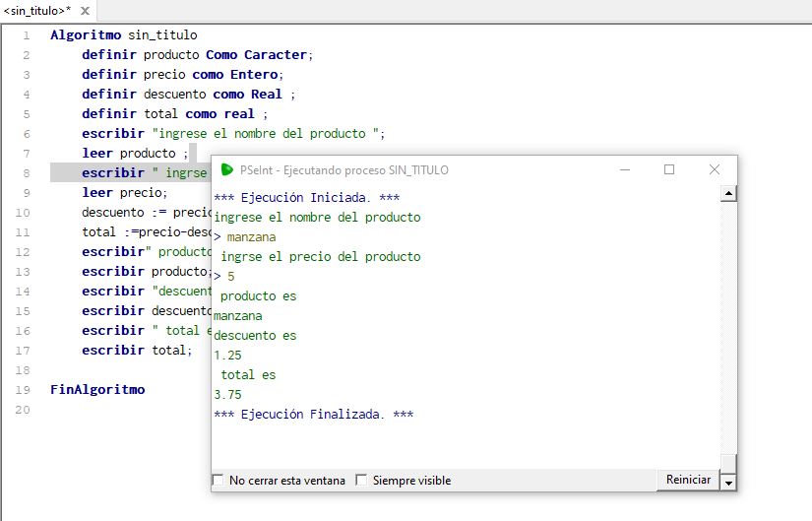Enable the "No cerrar esta ventana" checkbox

(219, 481)
